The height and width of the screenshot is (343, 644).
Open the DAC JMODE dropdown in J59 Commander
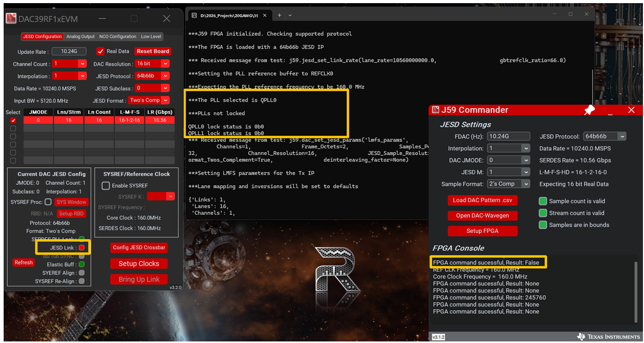526,160
